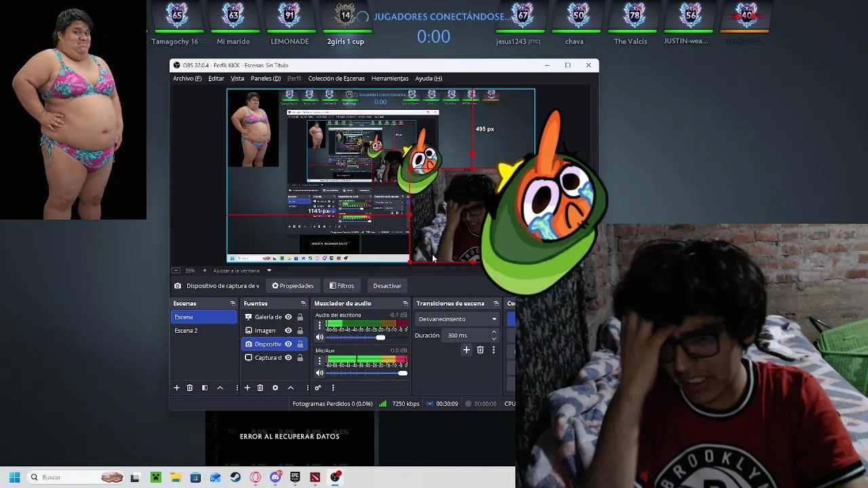Toggle visibility of Imagen source
Viewport: 868px width, 488px height.
(x=288, y=331)
